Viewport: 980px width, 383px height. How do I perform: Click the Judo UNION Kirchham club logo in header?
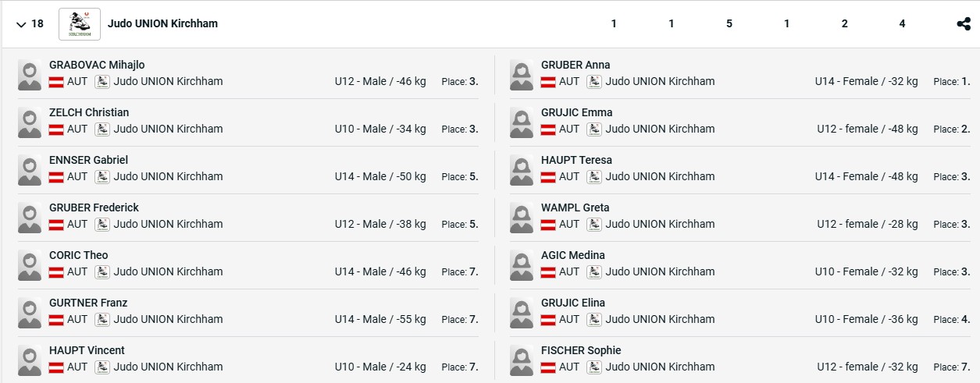[80, 24]
